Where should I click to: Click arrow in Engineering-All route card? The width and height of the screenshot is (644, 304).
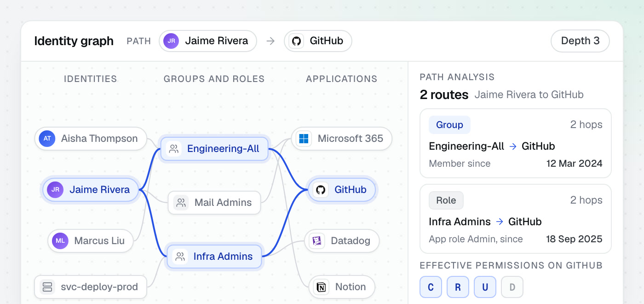[x=513, y=146]
